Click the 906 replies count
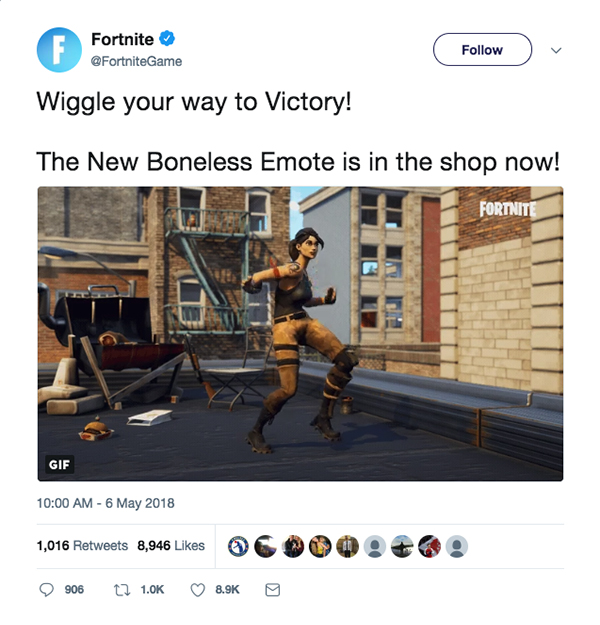This screenshot has width=600, height=625. pyautogui.click(x=74, y=590)
